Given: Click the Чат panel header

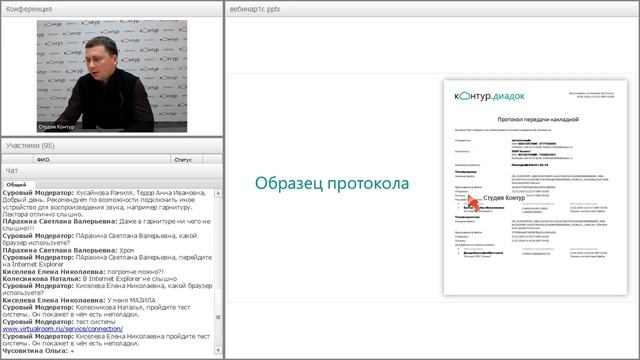Looking at the screenshot, I should point(112,171).
